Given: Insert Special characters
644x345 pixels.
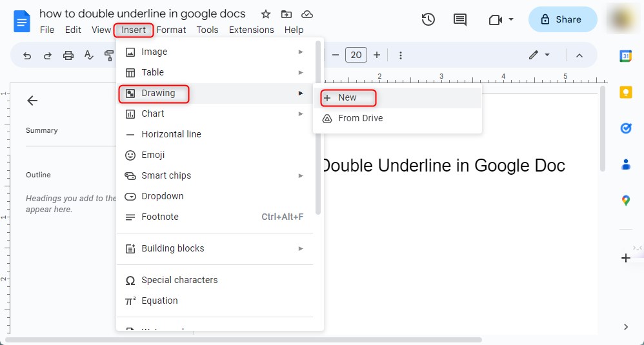Looking at the screenshot, I should tap(215, 280).
